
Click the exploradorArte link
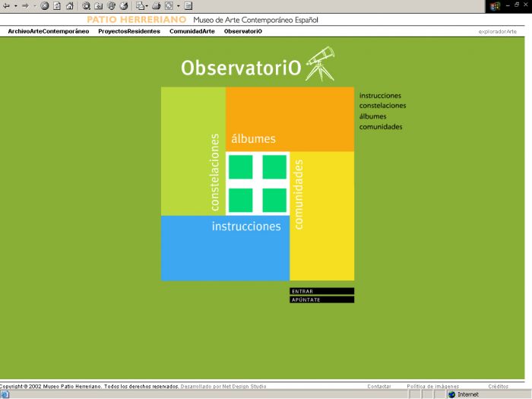tap(497, 32)
